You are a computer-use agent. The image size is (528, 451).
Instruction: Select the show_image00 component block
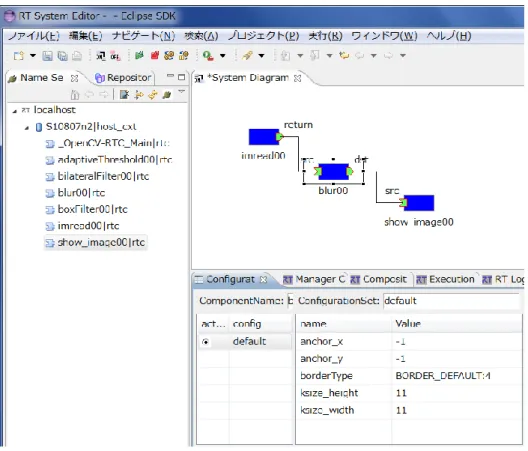419,203
